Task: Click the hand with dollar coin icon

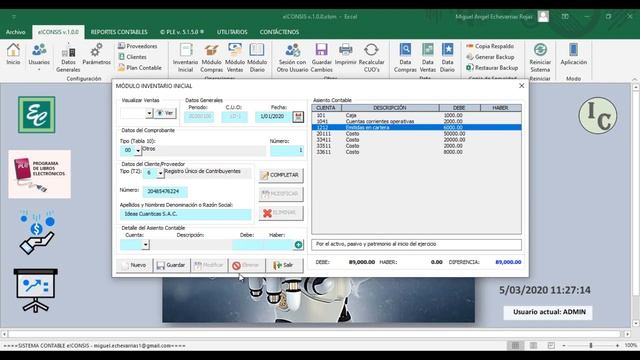Action: point(37,232)
